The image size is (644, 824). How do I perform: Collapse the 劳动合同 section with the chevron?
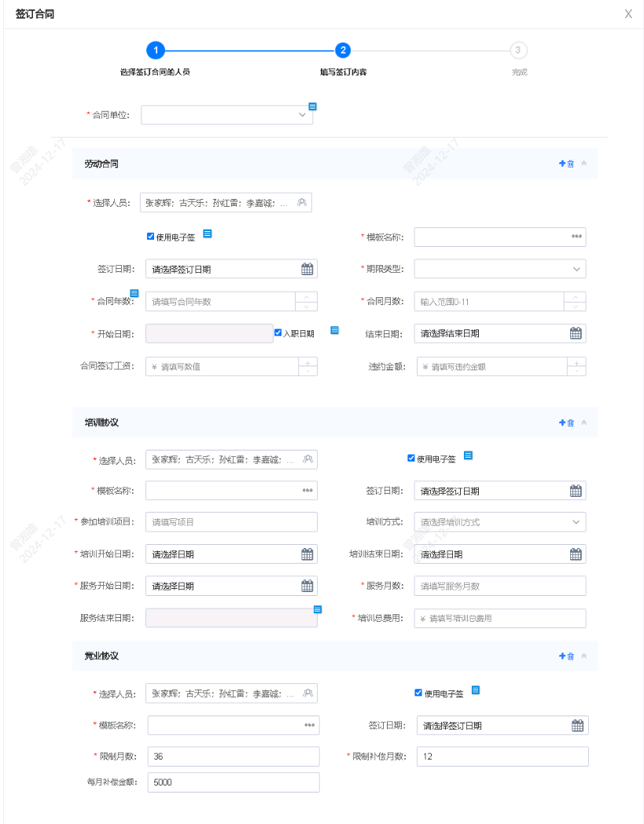tap(583, 163)
